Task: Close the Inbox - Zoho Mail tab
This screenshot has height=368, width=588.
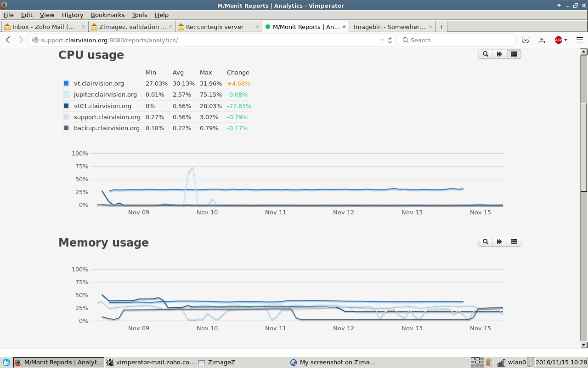Action: 83,27
